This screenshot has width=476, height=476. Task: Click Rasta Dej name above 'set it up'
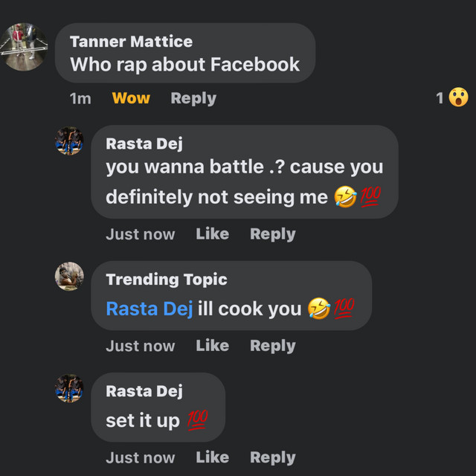click(x=144, y=391)
